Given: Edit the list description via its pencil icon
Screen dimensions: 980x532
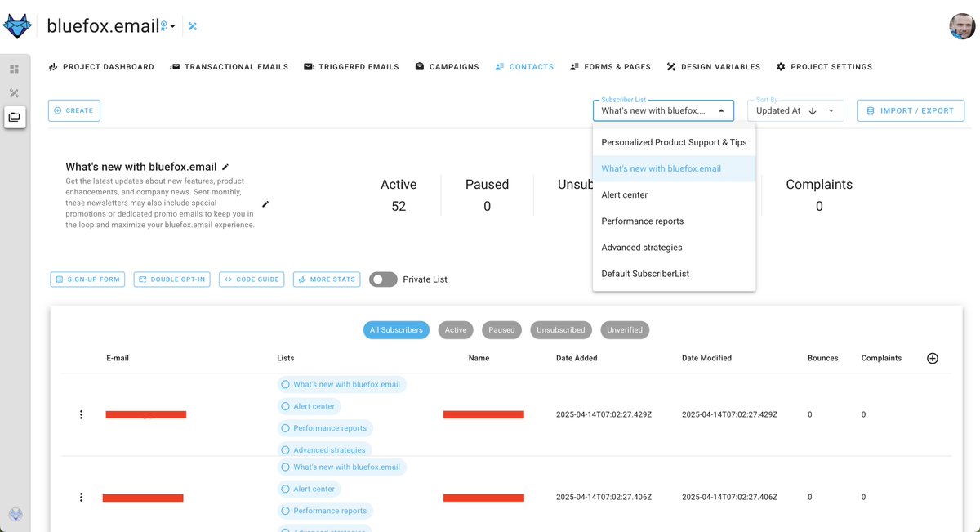Looking at the screenshot, I should coord(265,204).
